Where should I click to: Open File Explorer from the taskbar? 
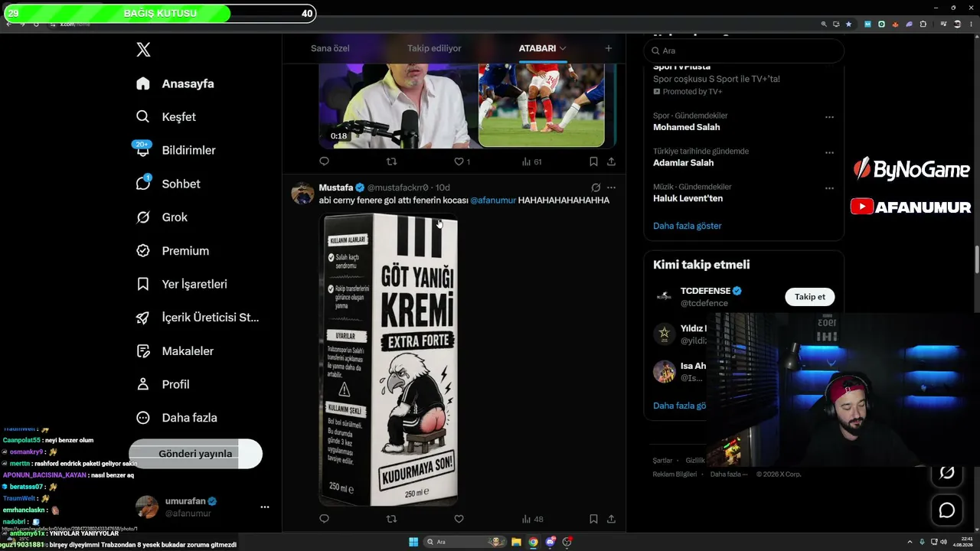tap(517, 542)
